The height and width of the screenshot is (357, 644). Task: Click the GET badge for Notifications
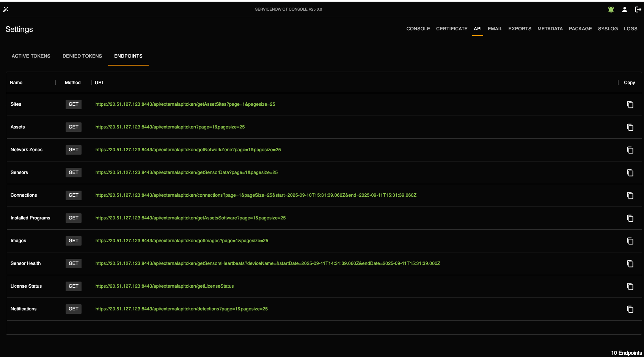73,309
